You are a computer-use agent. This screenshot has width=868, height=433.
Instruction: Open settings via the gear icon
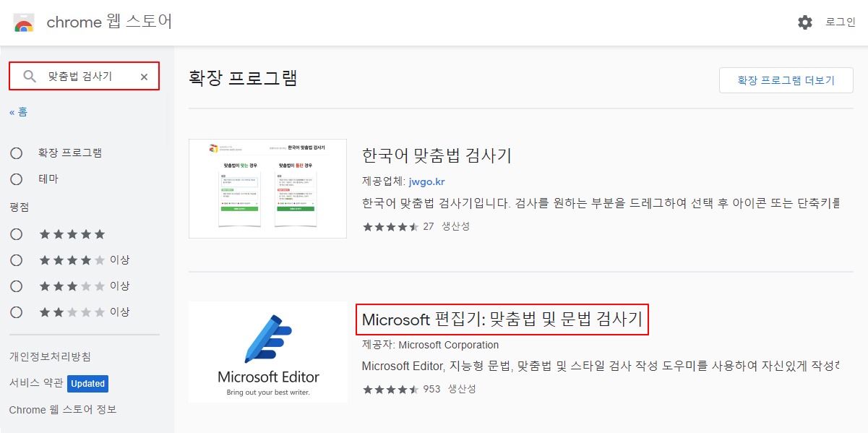(x=805, y=22)
